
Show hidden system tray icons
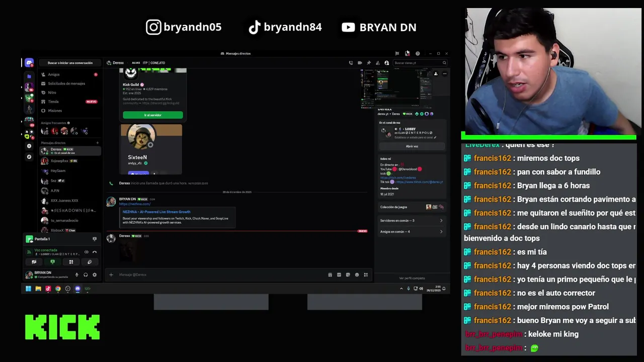[401, 289]
